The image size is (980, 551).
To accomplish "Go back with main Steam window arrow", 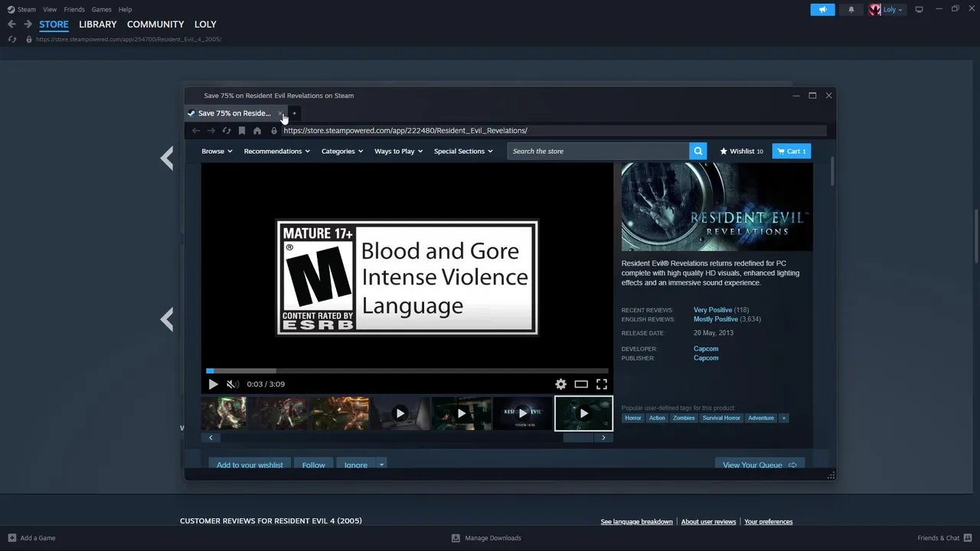I will [11, 24].
